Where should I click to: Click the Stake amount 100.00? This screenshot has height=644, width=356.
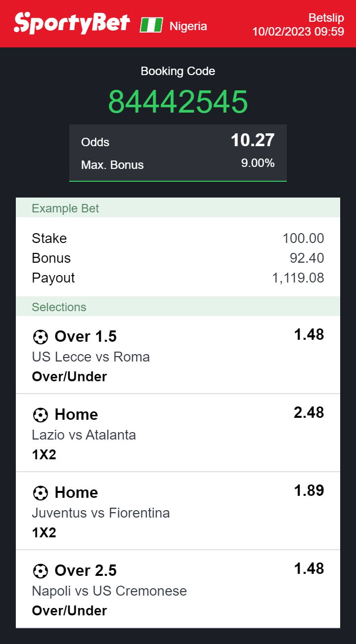[303, 239]
